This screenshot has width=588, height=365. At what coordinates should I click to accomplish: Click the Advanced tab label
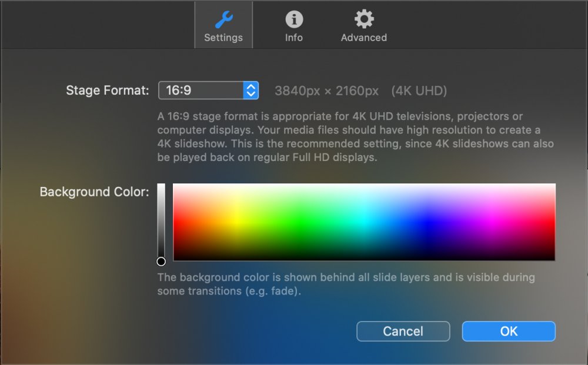tap(364, 38)
